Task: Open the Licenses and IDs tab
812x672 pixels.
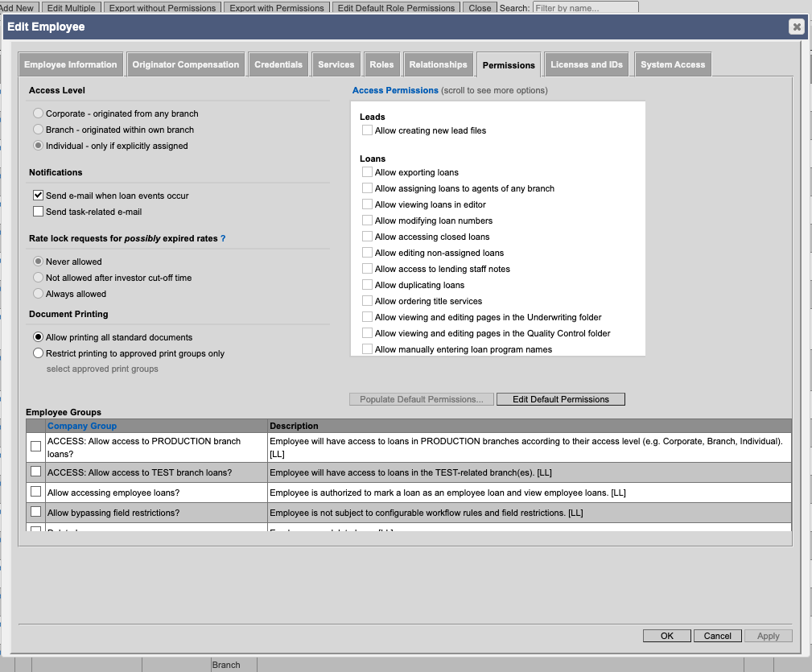Action: point(587,65)
